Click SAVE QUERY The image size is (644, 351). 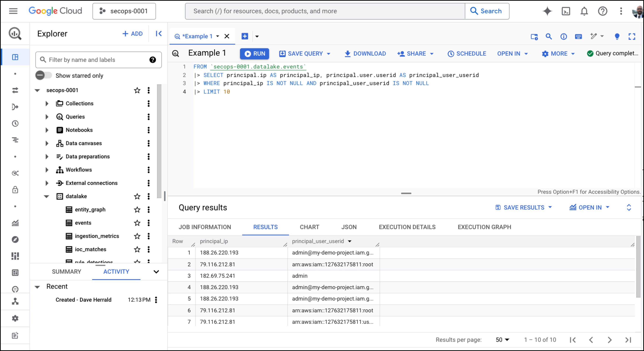301,53
